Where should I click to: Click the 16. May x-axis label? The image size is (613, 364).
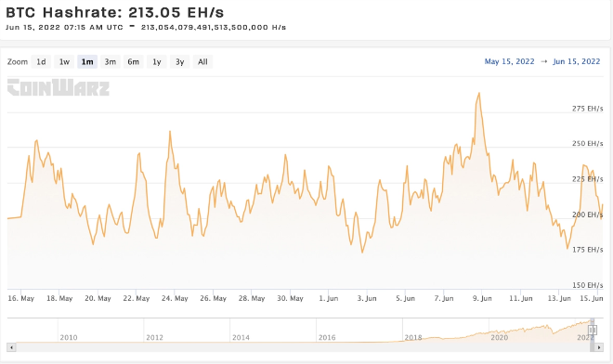[x=21, y=298]
